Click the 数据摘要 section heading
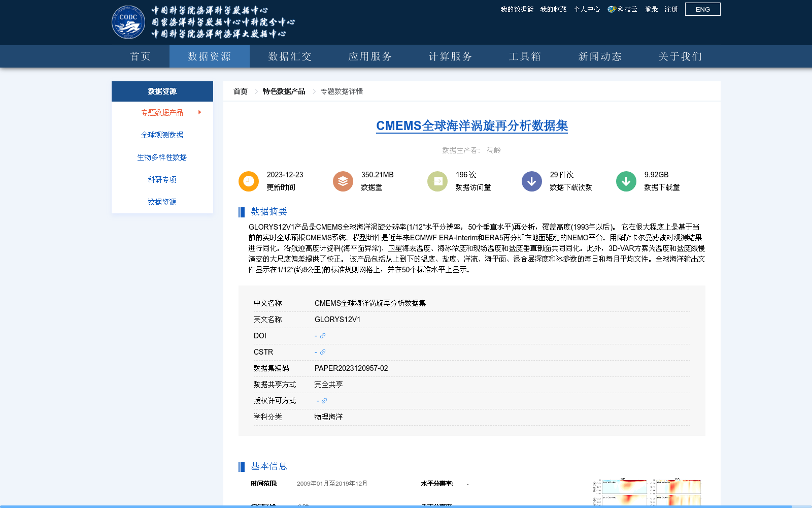This screenshot has width=812, height=508. [269, 212]
